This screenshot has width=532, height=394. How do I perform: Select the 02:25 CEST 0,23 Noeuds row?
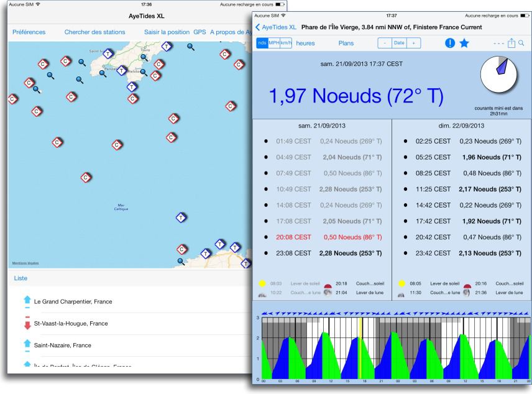(462, 141)
